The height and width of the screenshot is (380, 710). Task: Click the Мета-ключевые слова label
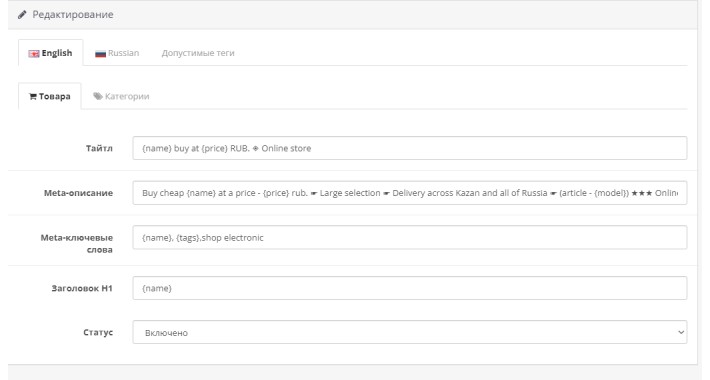[77, 244]
